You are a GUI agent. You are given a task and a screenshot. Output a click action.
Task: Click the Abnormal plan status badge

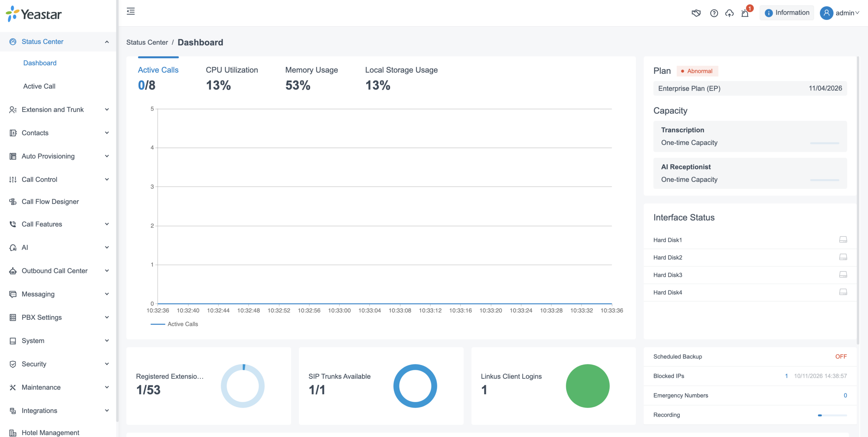697,71
